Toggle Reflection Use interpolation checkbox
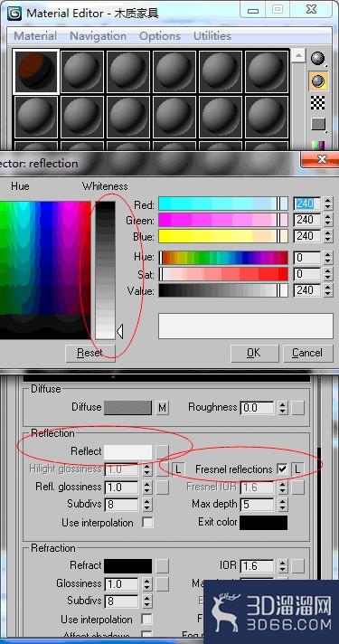 [147, 523]
